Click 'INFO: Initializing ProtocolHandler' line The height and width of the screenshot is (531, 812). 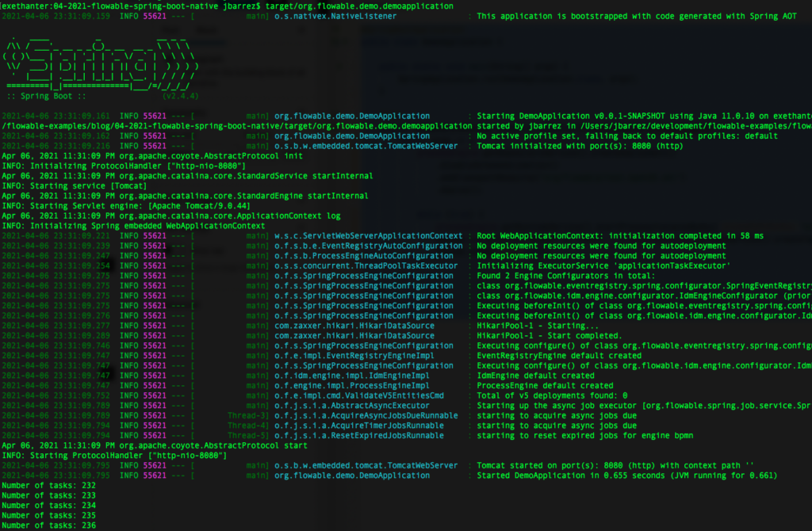(x=124, y=166)
